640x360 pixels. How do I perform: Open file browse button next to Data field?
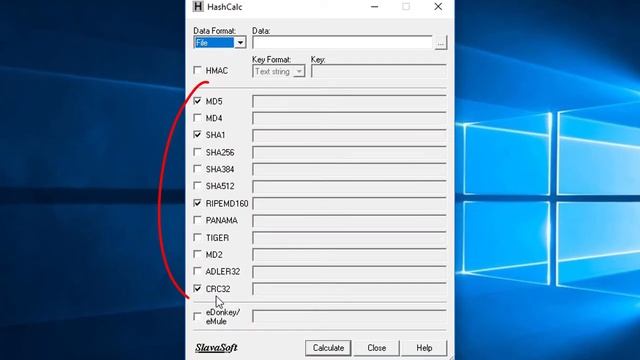tap(440, 43)
